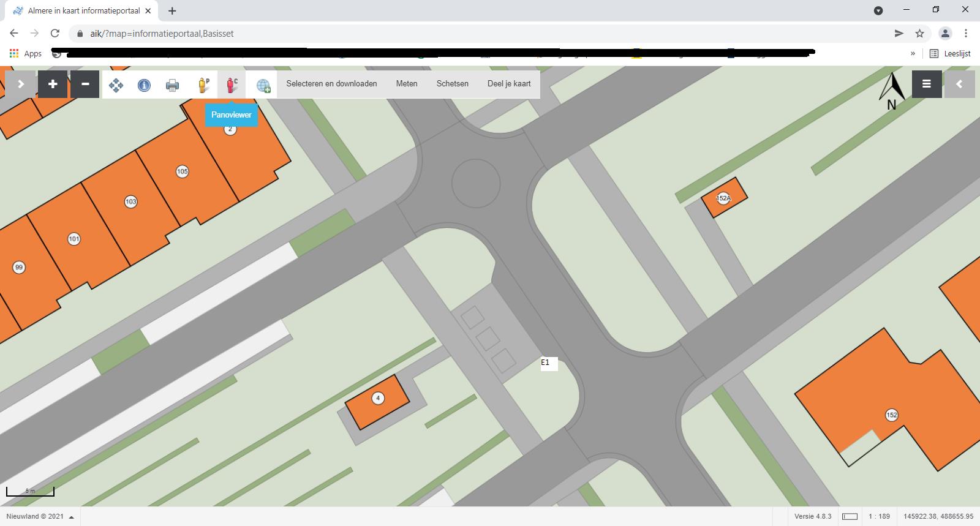
Task: Activate the red Panoviewer figure icon
Action: (232, 85)
